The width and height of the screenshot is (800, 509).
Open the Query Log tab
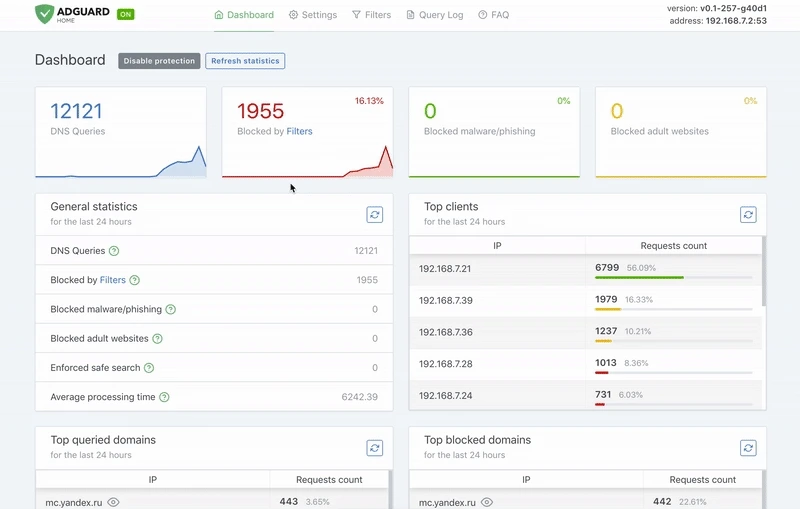point(435,15)
